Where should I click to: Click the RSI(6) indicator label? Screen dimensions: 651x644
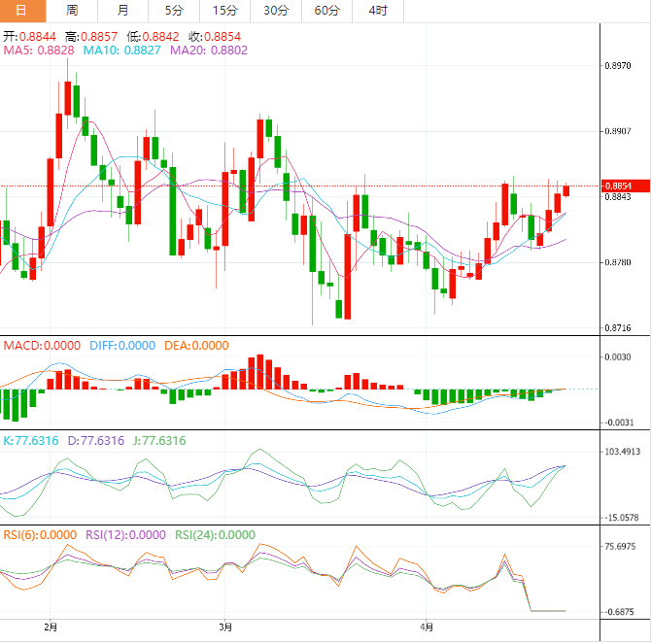40,534
